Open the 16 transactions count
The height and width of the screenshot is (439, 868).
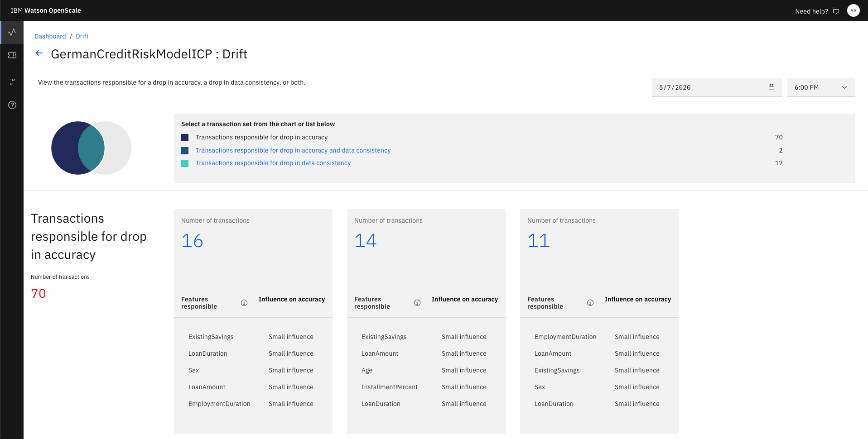(193, 241)
